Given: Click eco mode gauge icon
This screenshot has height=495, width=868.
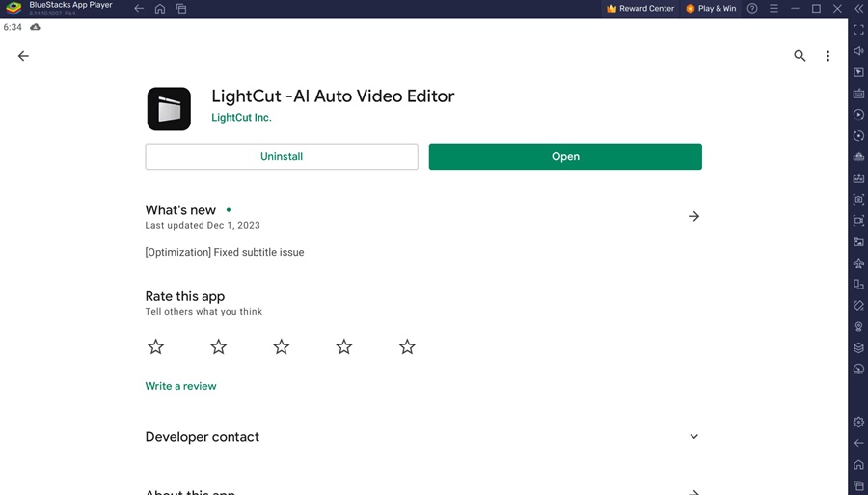Looking at the screenshot, I should [x=858, y=369].
